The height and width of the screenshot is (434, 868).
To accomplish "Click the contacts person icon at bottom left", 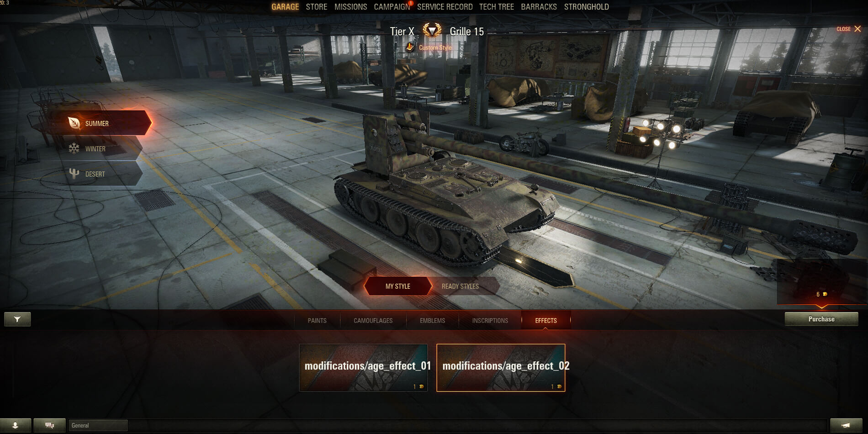I will click(x=16, y=425).
